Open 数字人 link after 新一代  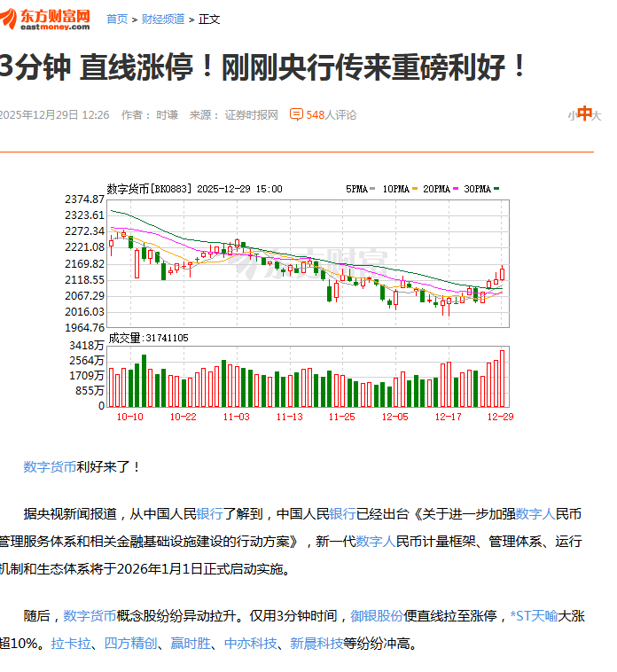tap(375, 542)
